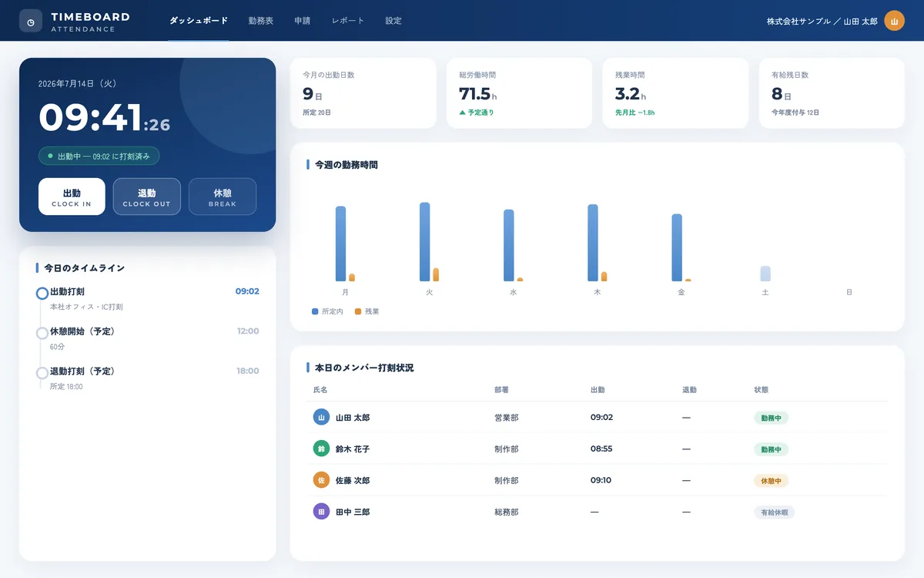
Task: Click the orange 残業 legend swatch
Action: [358, 311]
